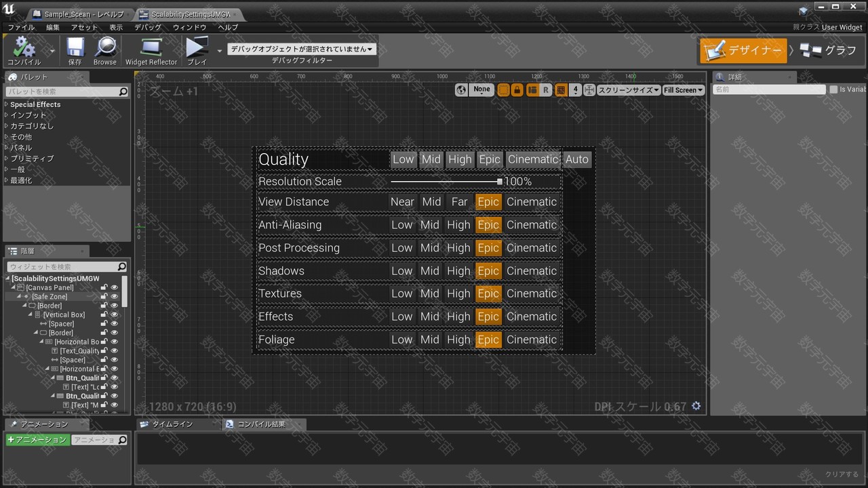This screenshot has height=488, width=868.
Task: Toggle grid snapping icon
Action: pyautogui.click(x=561, y=89)
